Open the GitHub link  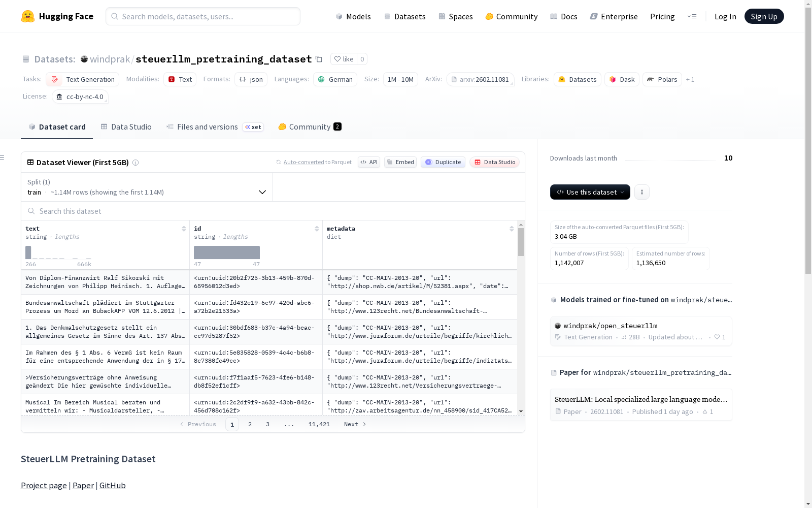[x=113, y=486]
